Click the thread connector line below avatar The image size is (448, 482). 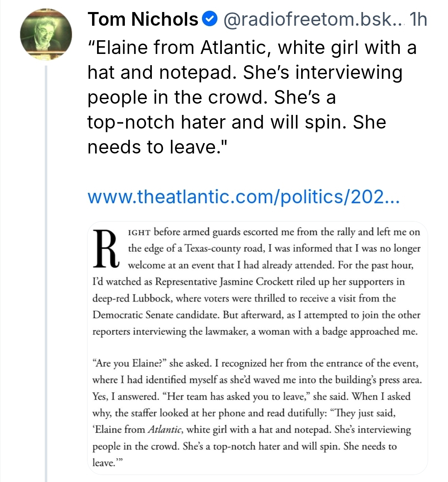[46, 270]
